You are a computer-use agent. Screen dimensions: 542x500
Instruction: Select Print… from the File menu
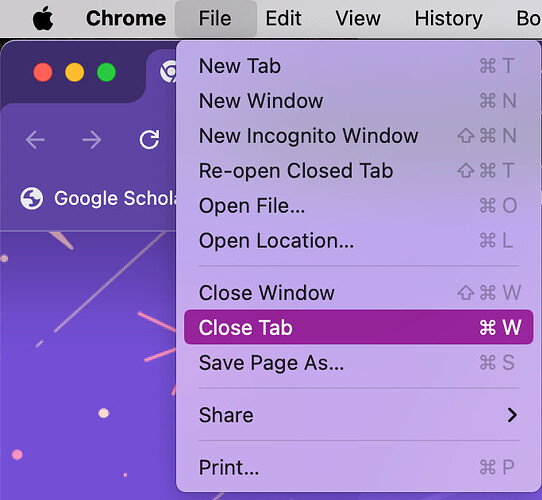[358, 467]
